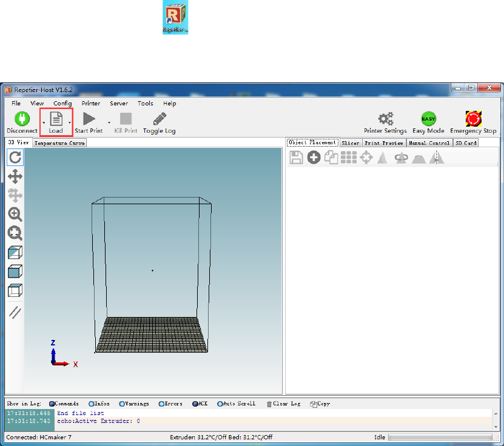Click the Extruder and Bed temperature status
Screen dimensions: 504x446
[221, 438]
